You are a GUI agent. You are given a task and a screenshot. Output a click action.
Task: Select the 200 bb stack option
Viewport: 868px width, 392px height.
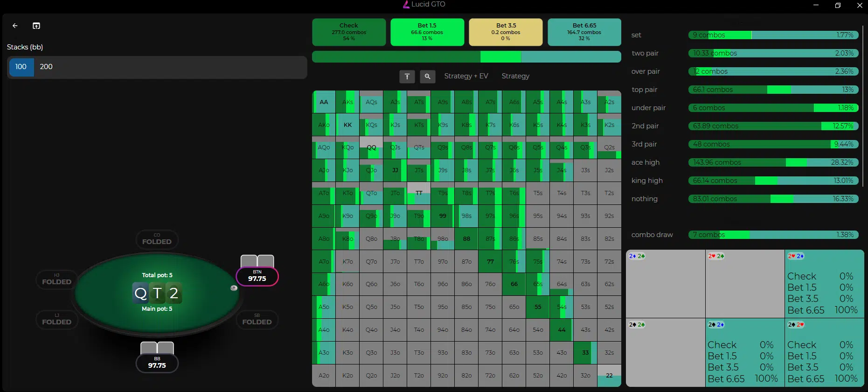[x=46, y=67]
